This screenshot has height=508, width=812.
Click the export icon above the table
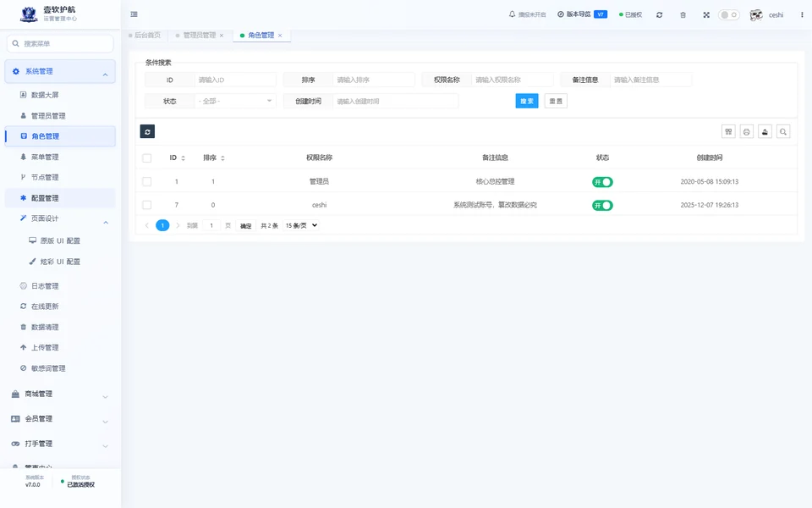click(765, 132)
